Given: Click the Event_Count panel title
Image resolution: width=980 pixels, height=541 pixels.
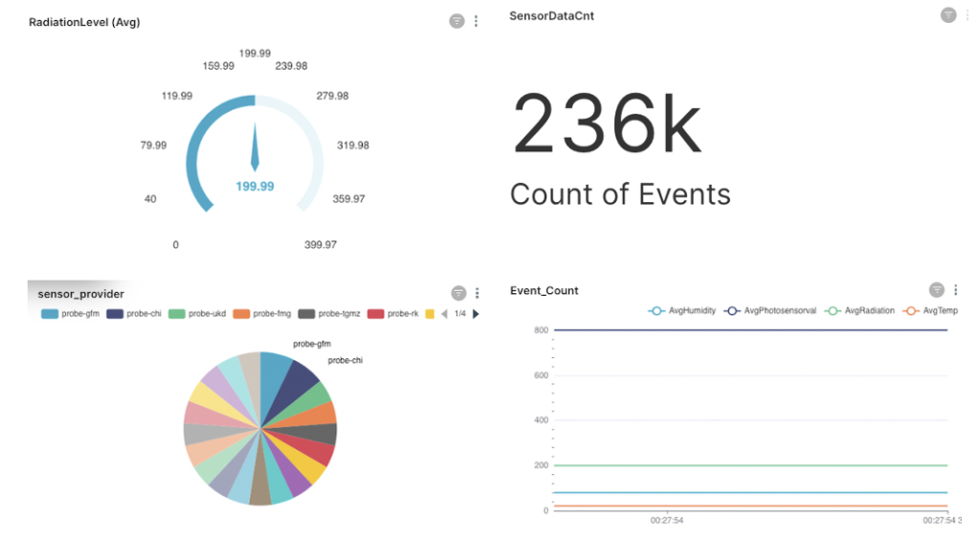Looking at the screenshot, I should (544, 291).
